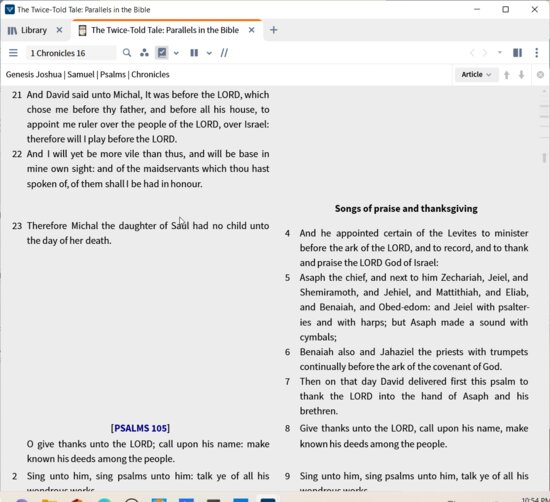This screenshot has height=502, width=550.
Task: Open the panel hamburger menu
Action: click(13, 53)
